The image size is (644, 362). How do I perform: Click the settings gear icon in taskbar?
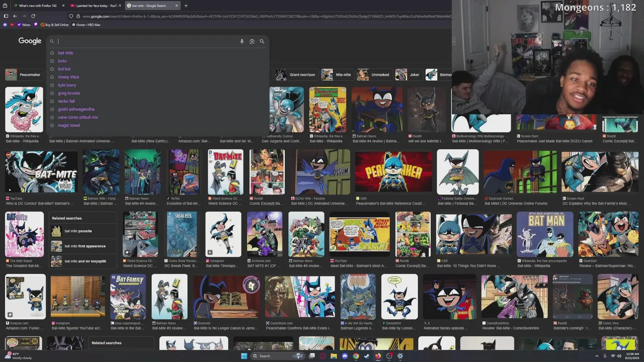click(x=400, y=356)
